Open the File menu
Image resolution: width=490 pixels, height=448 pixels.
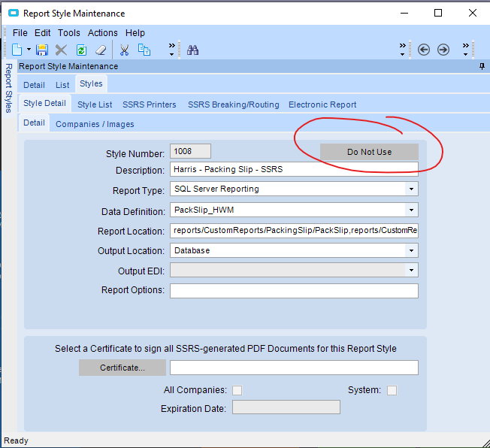coord(20,33)
